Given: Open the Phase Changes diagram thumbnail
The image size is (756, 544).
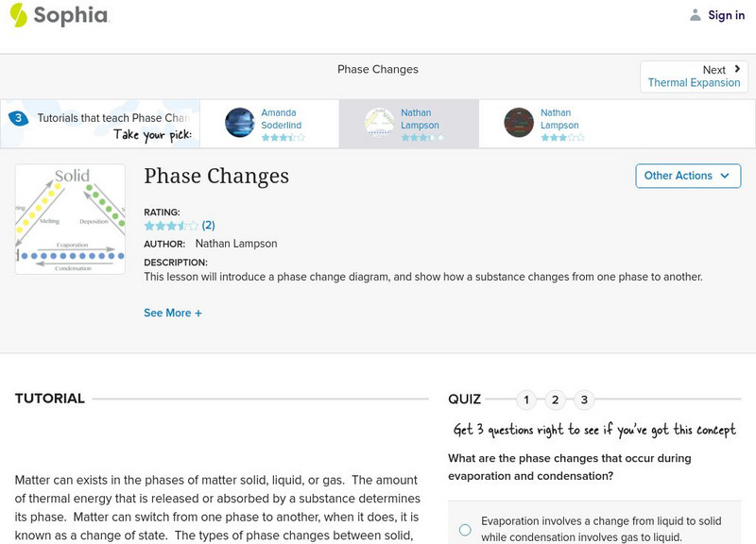Looking at the screenshot, I should point(70,219).
